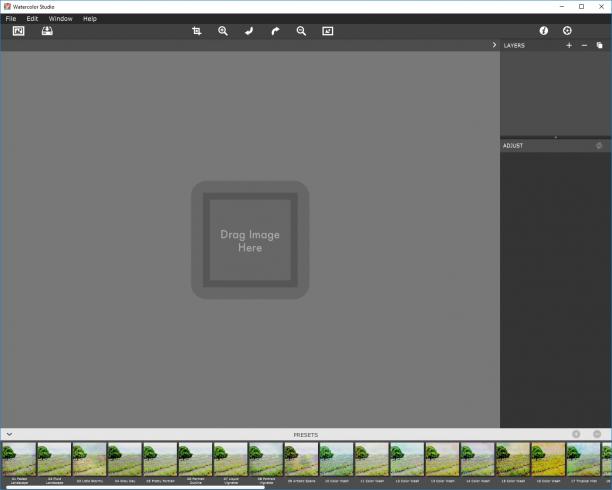This screenshot has width=612, height=490.
Task: Click the reset icon in the Adjust header
Action: click(x=599, y=146)
